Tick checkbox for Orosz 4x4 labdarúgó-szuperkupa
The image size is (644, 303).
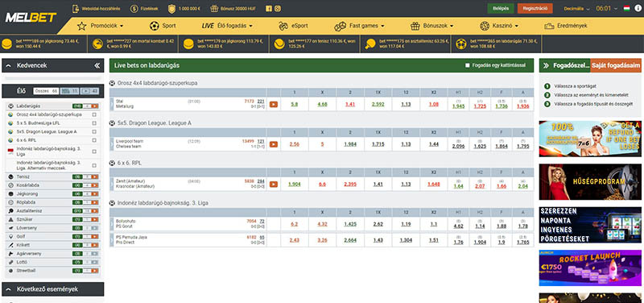(94, 114)
